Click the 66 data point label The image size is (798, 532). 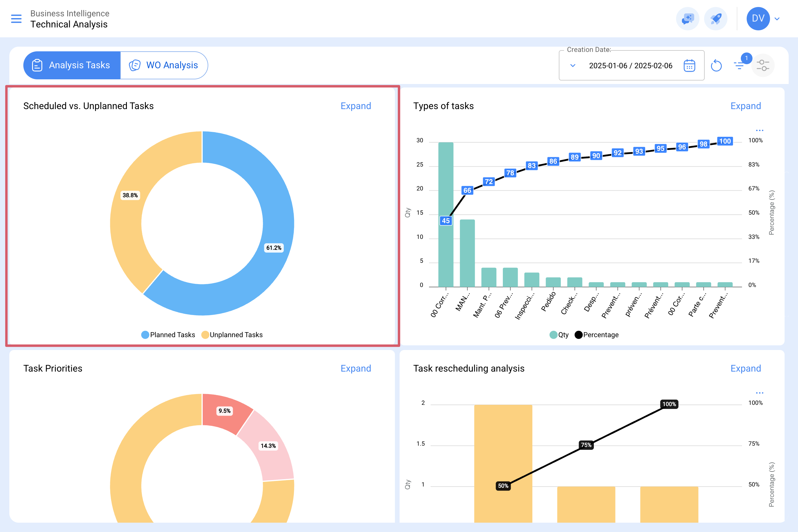click(x=467, y=190)
